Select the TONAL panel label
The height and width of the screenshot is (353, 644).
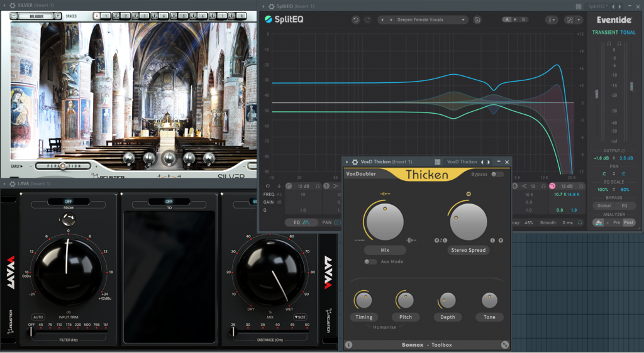628,33
